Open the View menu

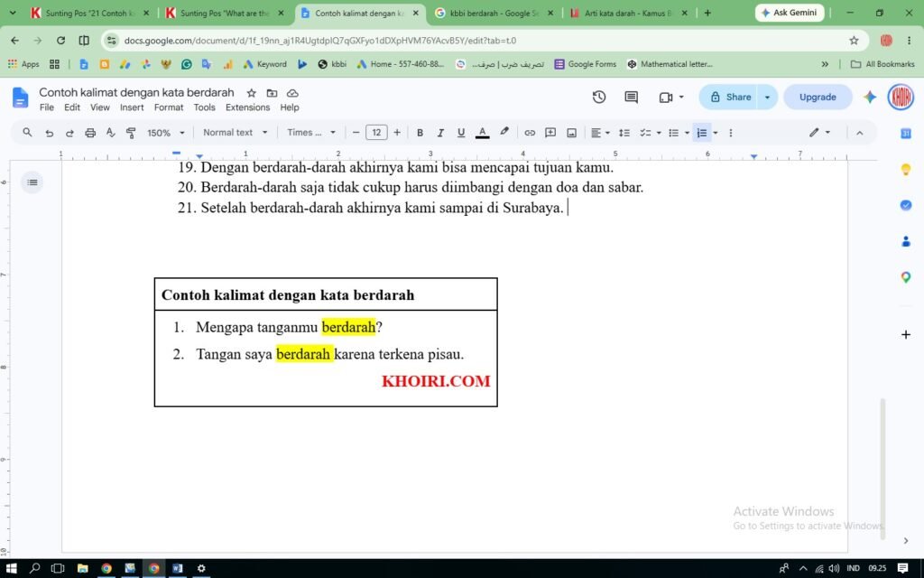(x=99, y=107)
